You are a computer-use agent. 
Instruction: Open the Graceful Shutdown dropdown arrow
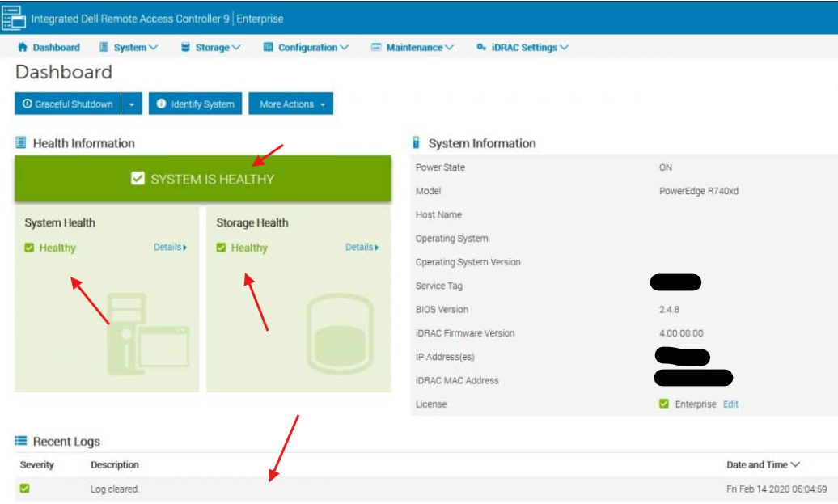click(x=132, y=104)
